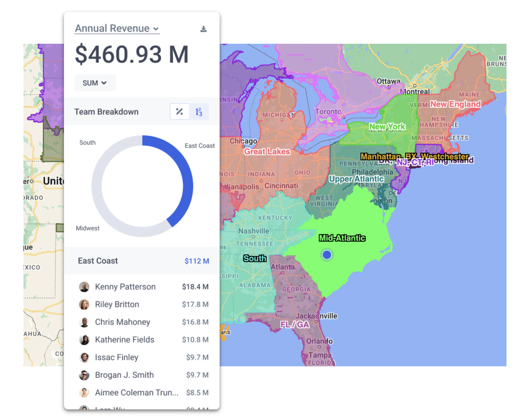The image size is (521, 420).
Task: Click the $10.8 M revenue value
Action: tap(195, 340)
